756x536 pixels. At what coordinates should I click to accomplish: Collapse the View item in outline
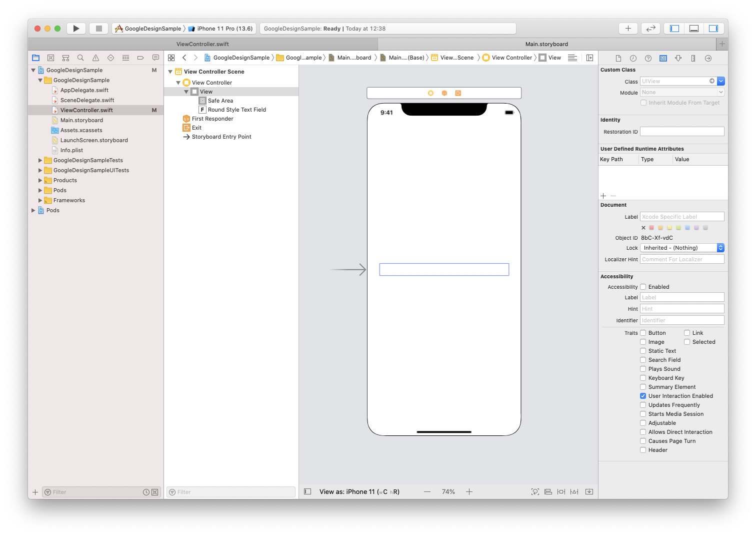[x=186, y=92]
